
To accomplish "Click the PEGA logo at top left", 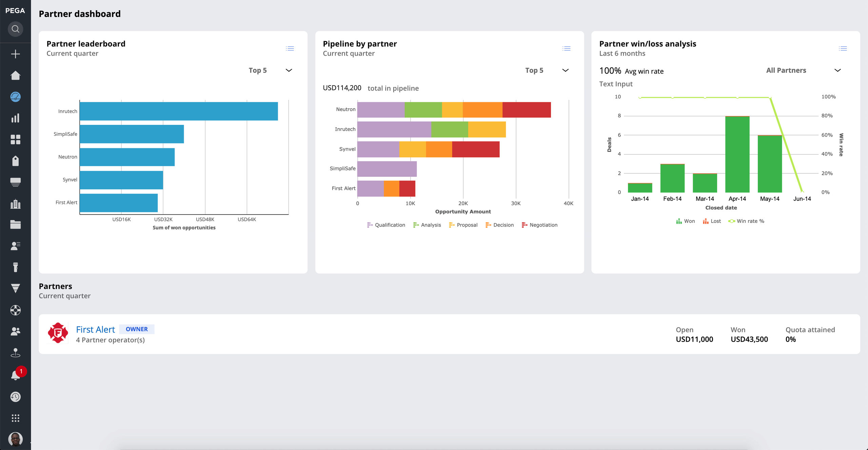I will point(16,10).
